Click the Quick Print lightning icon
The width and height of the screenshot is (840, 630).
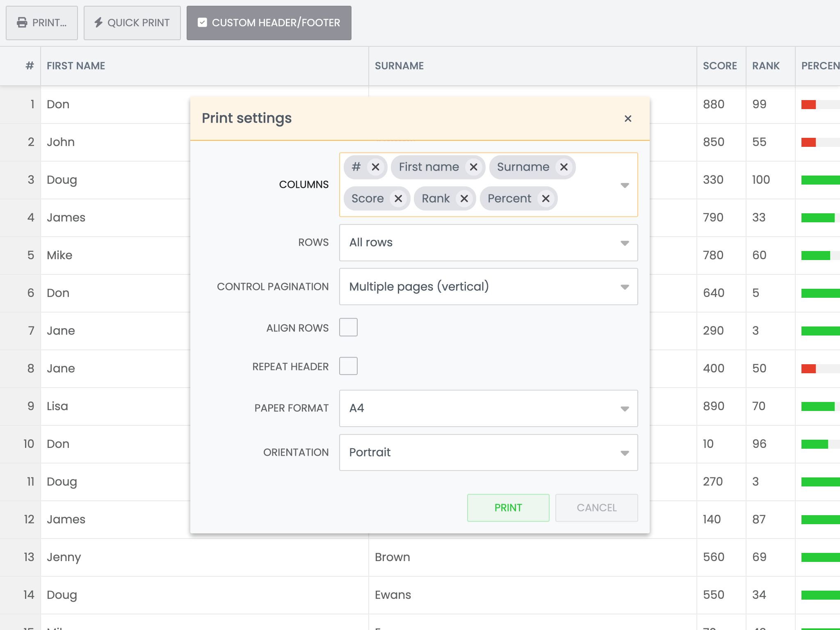pos(98,23)
